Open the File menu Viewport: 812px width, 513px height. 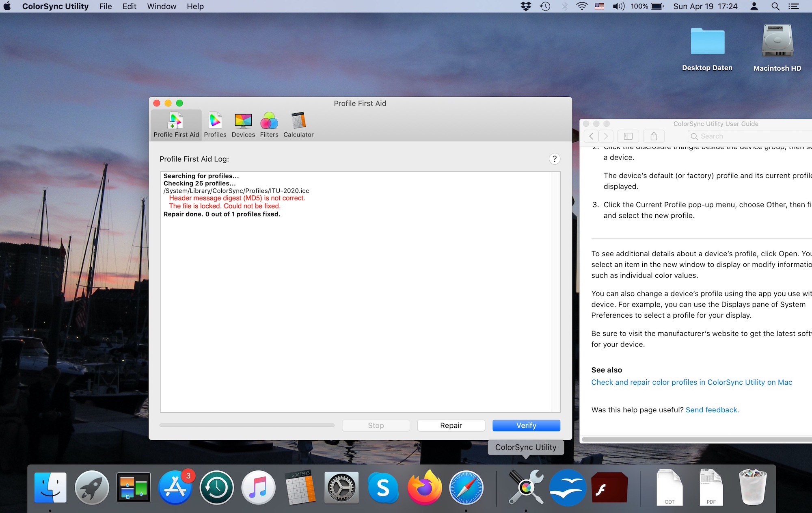105,6
